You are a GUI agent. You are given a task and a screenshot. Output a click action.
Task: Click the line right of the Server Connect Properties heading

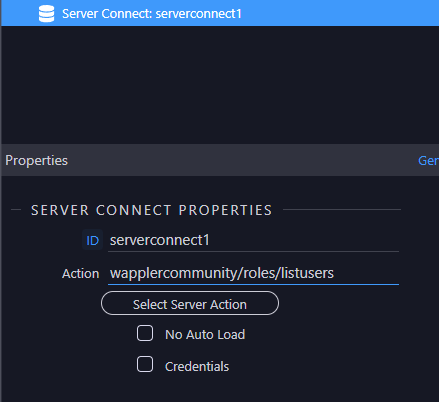coord(342,210)
